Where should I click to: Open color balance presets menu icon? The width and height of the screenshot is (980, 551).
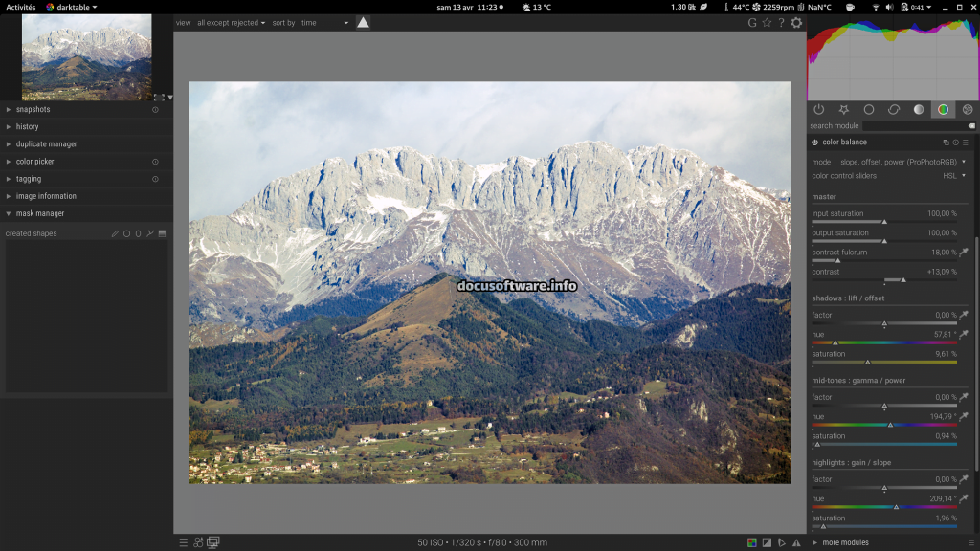point(966,143)
